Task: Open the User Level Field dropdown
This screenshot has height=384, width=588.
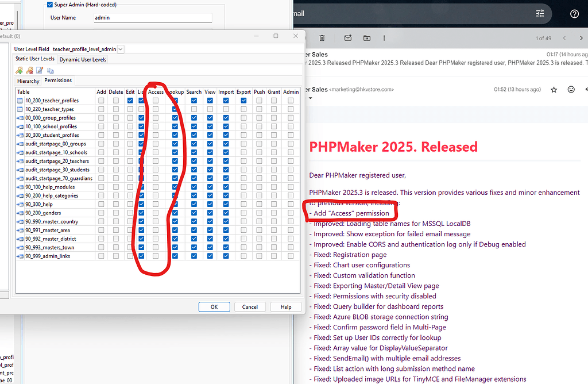Action: point(121,49)
